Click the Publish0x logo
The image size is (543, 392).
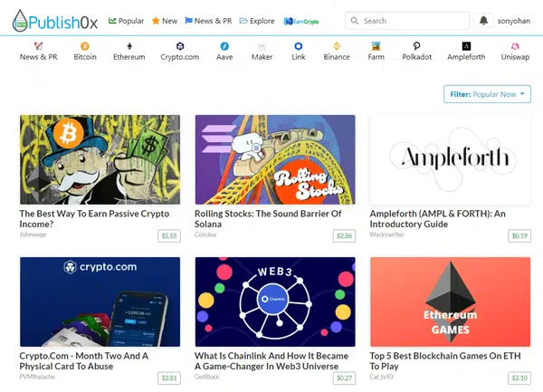pos(55,21)
